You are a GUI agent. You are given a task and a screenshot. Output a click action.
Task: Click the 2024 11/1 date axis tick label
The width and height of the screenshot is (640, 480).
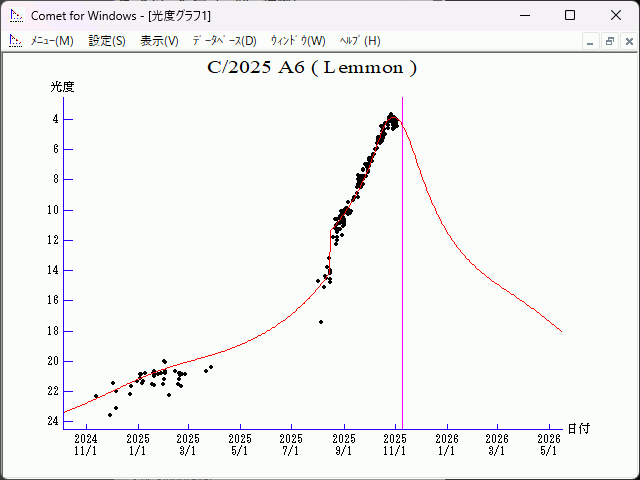pyautogui.click(x=86, y=444)
